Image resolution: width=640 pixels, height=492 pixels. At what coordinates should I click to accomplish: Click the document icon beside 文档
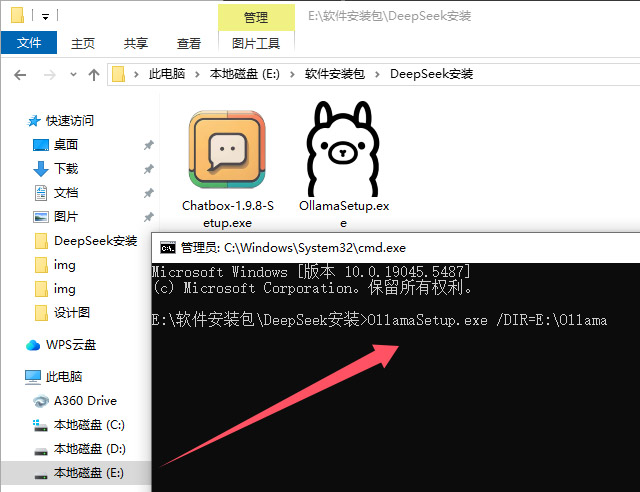(x=41, y=193)
